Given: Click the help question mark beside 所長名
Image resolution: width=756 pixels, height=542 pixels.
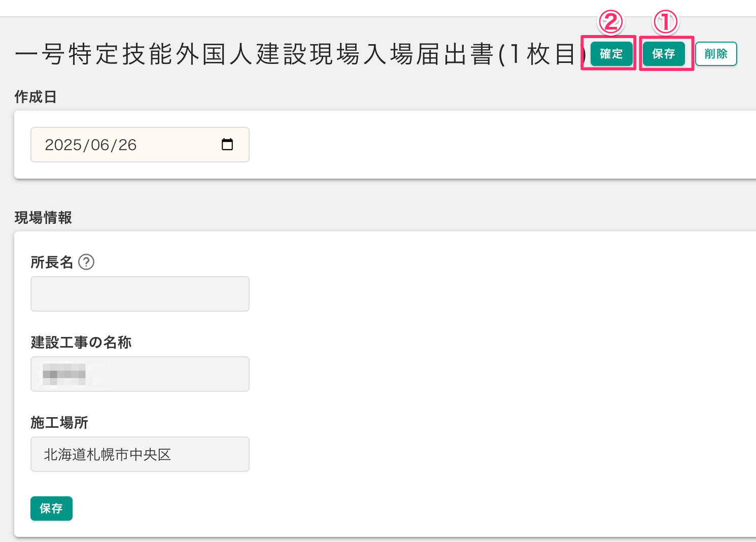Looking at the screenshot, I should (x=86, y=262).
